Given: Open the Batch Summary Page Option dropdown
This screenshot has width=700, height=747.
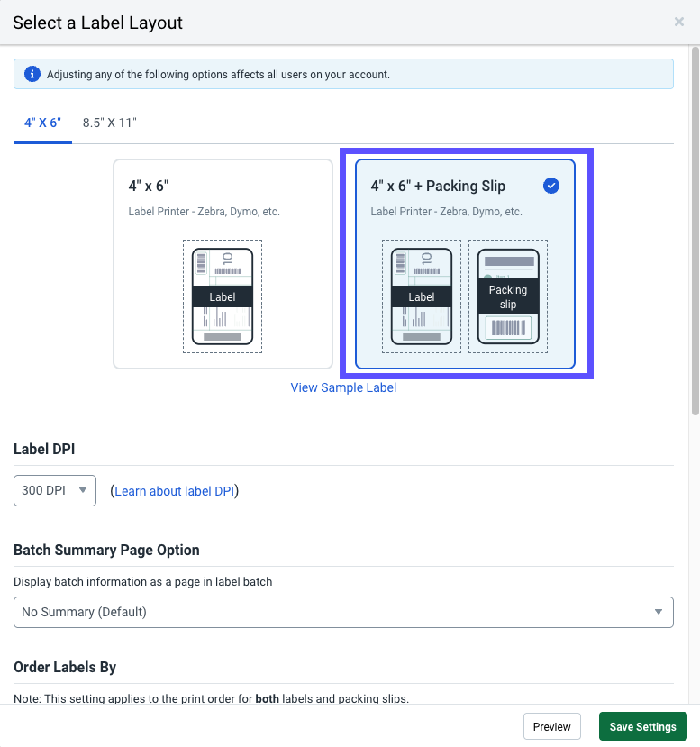Looking at the screenshot, I should point(342,612).
